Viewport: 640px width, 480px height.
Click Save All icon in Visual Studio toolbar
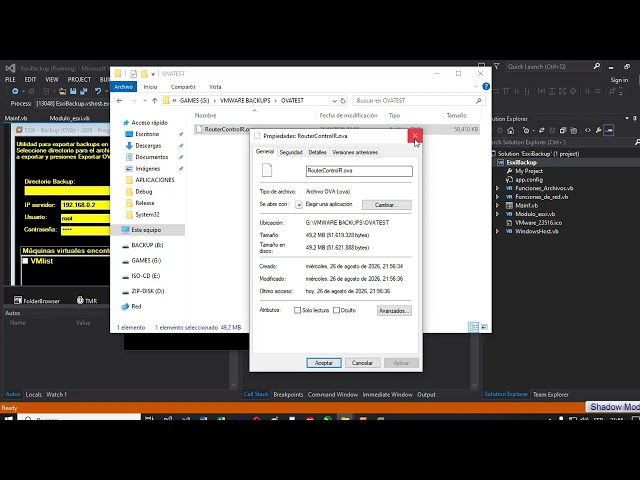(84, 91)
